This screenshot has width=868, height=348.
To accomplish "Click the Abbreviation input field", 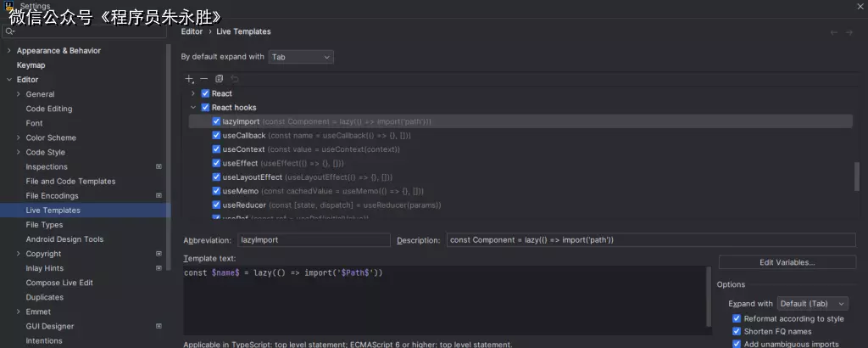I will [314, 240].
